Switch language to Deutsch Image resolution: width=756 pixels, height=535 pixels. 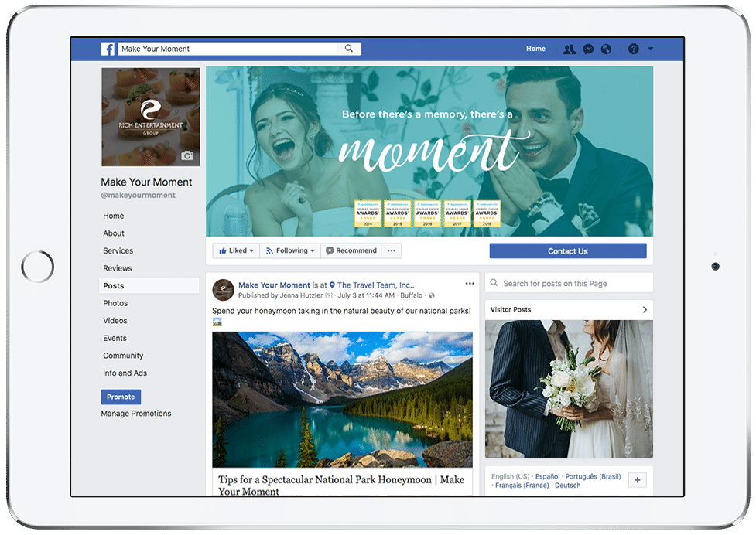click(567, 485)
